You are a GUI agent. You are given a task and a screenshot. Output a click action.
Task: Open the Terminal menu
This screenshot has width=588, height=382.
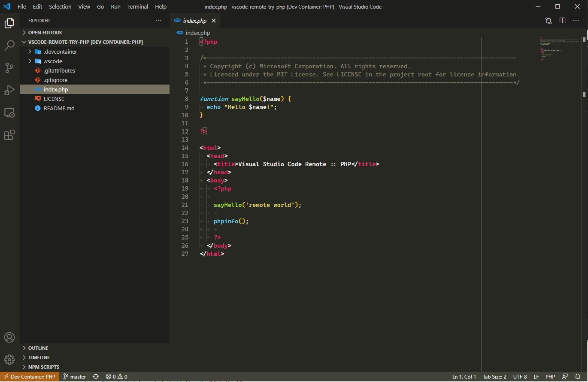click(x=137, y=6)
